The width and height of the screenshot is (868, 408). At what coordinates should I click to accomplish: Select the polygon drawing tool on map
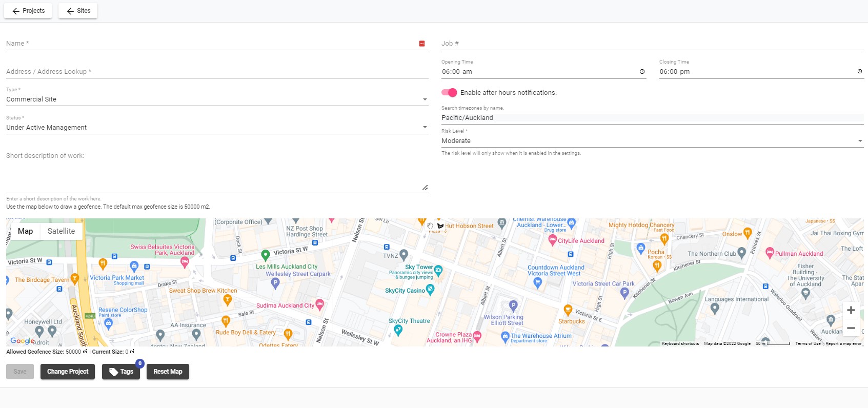440,226
